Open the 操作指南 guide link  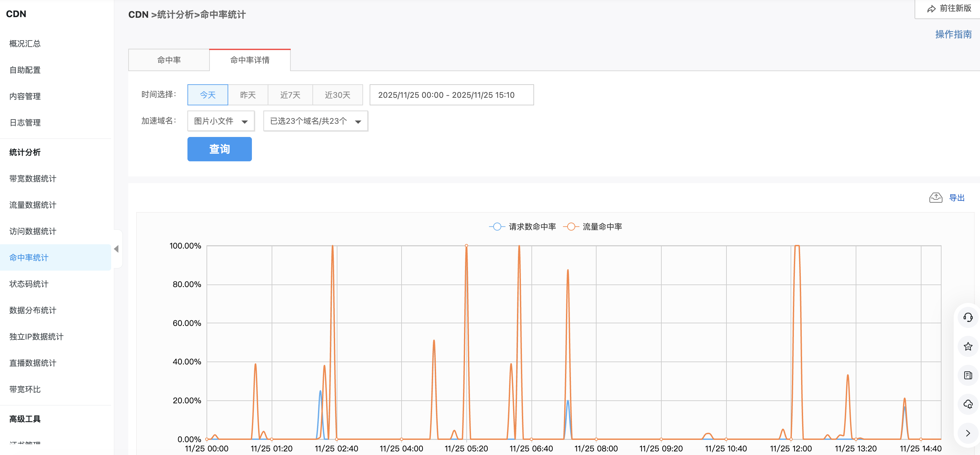(x=953, y=34)
